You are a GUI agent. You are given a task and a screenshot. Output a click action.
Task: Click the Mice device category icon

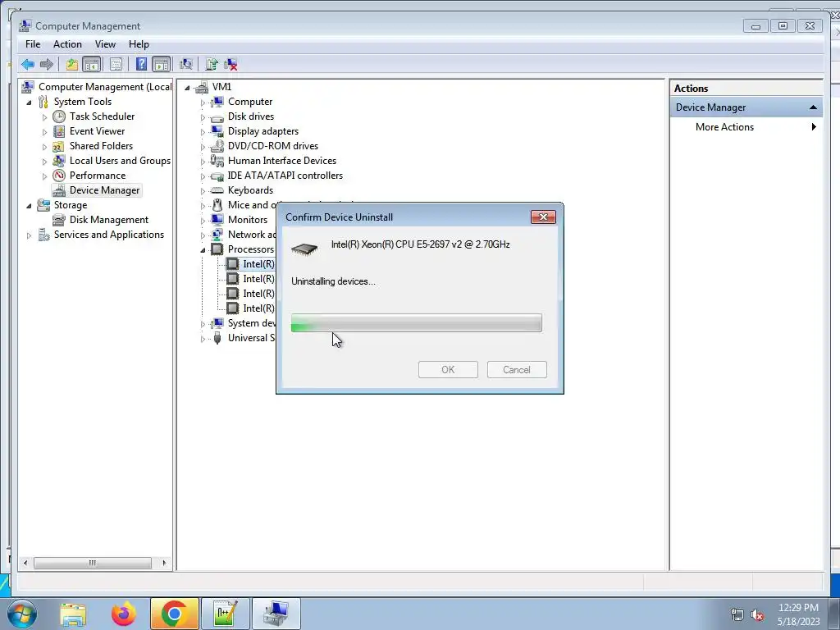(217, 205)
